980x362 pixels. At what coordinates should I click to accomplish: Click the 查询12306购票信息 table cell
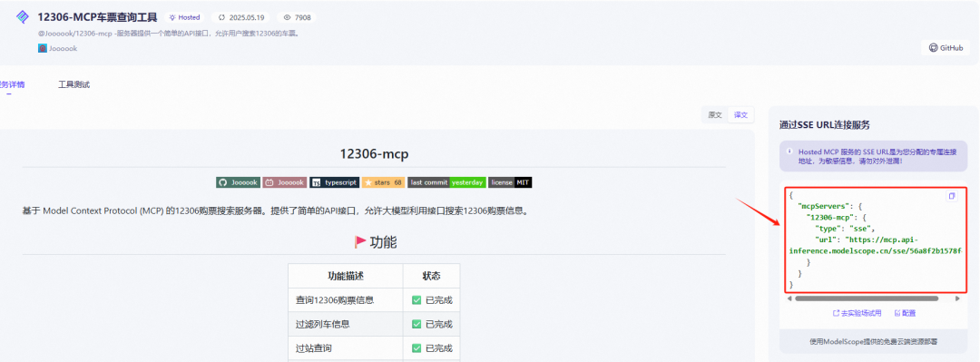(345, 300)
